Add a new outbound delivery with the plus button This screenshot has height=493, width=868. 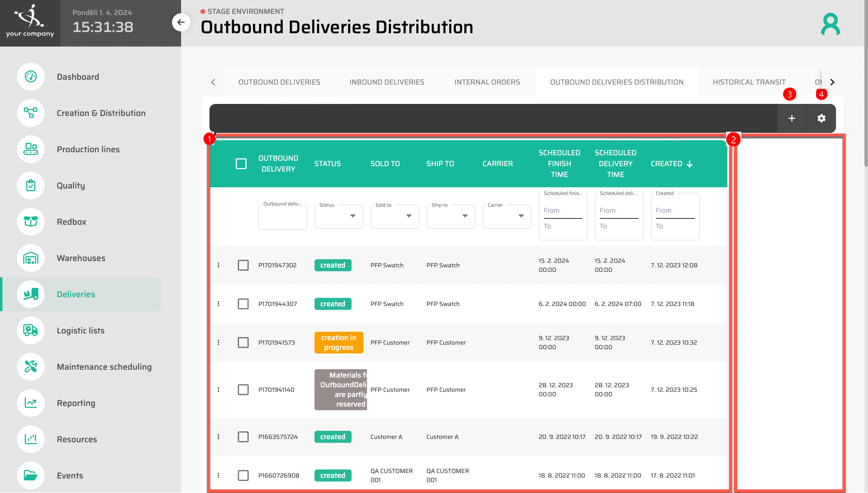(x=792, y=118)
